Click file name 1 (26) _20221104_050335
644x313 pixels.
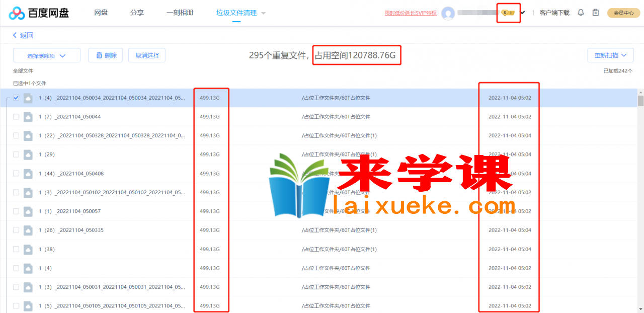click(71, 230)
